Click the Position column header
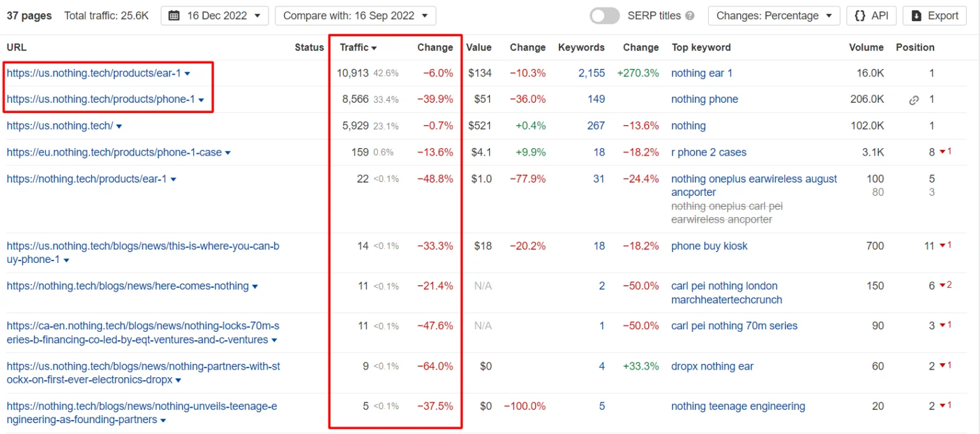Screen dimensions: 980x434 click(x=915, y=47)
